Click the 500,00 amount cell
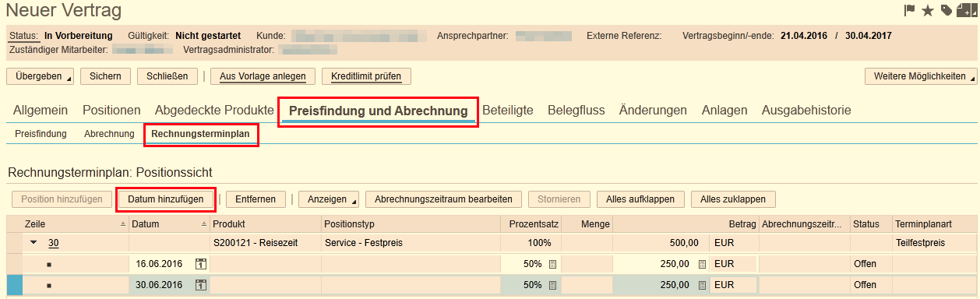Viewport: 980px width, 299px height. [662, 243]
